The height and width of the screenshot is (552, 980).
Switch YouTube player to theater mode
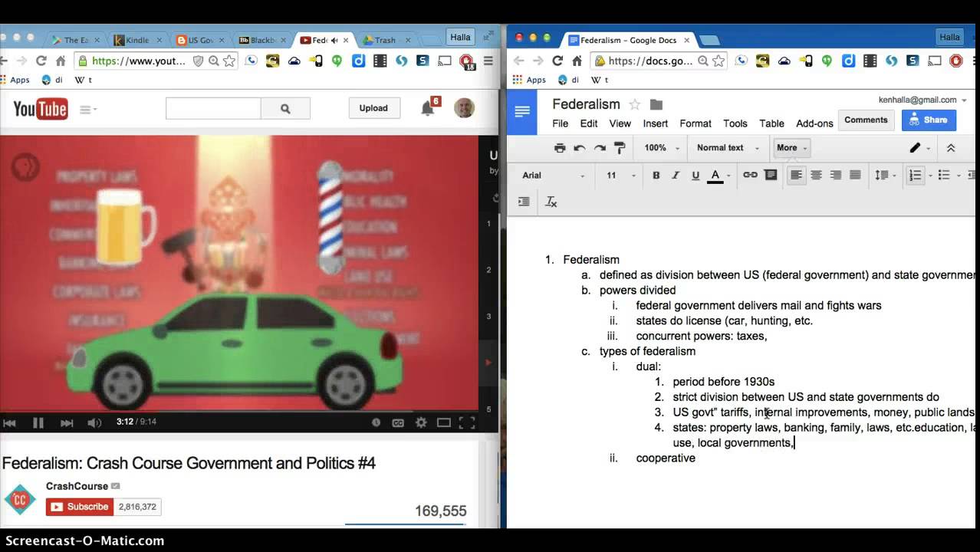point(443,422)
